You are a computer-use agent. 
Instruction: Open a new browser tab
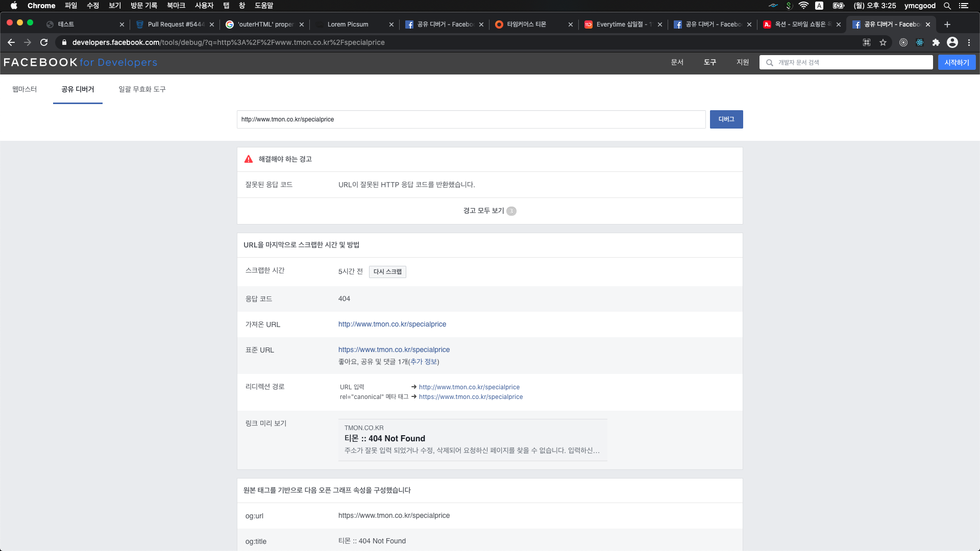tap(947, 24)
